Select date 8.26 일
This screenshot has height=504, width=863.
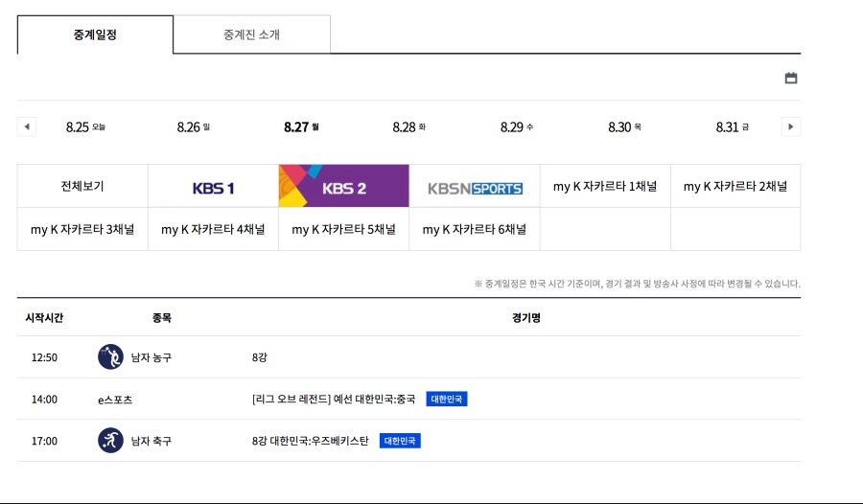tap(193, 126)
